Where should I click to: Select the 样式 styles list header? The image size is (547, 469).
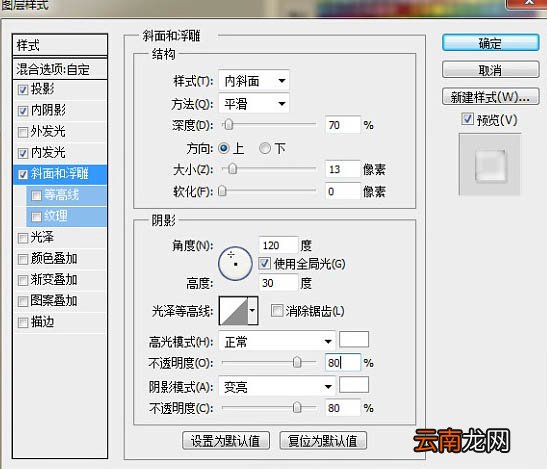60,45
